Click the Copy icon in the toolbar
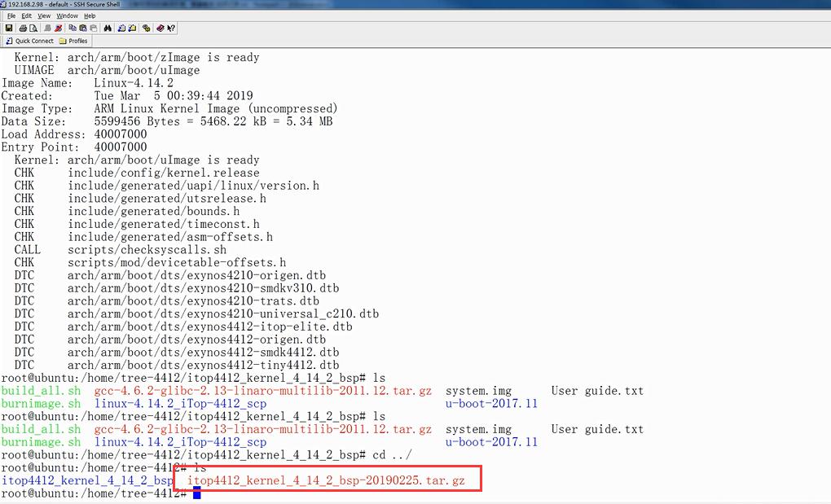This screenshot has height=504, width=831. pyautogui.click(x=73, y=28)
